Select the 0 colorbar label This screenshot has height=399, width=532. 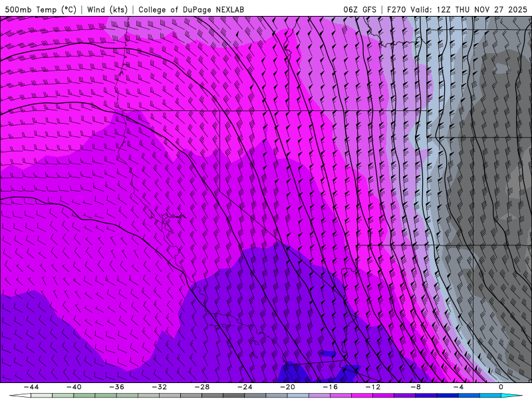pos(501,387)
